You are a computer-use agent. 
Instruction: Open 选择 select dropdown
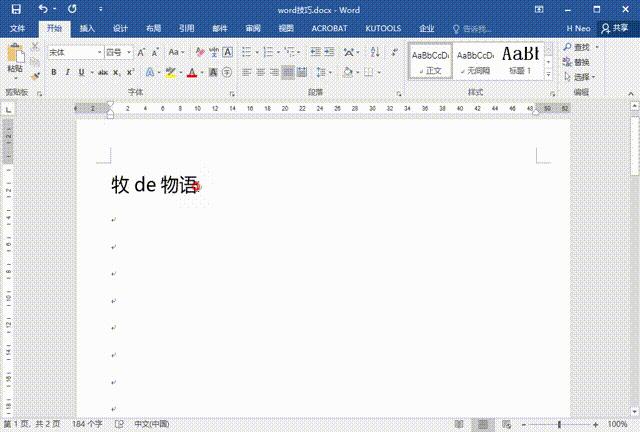[x=579, y=77]
